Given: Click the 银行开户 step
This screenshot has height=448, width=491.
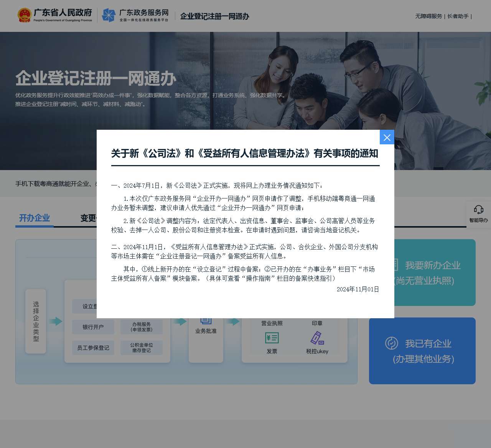Looking at the screenshot, I should (93, 327).
